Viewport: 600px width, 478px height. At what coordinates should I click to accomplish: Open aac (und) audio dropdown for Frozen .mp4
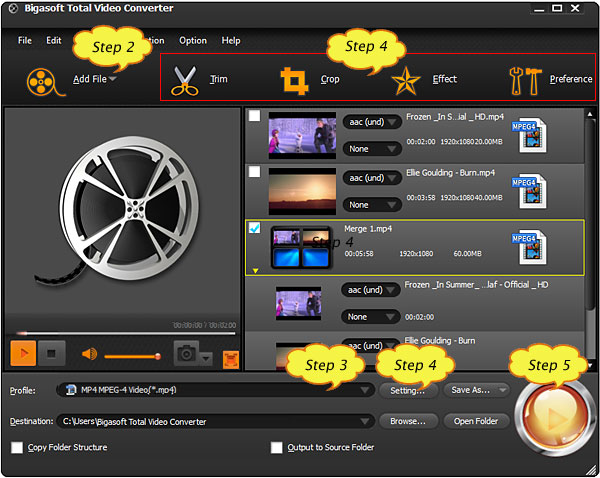point(372,122)
